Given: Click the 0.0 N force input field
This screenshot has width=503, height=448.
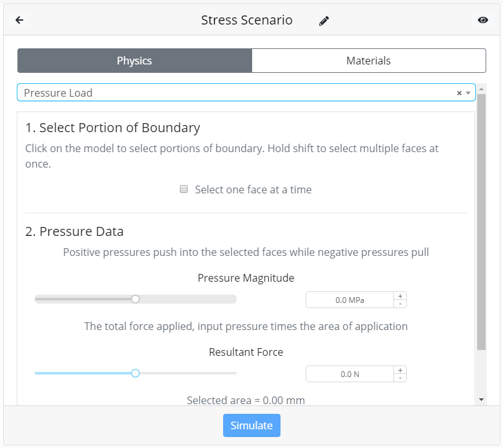Looking at the screenshot, I should pos(350,374).
